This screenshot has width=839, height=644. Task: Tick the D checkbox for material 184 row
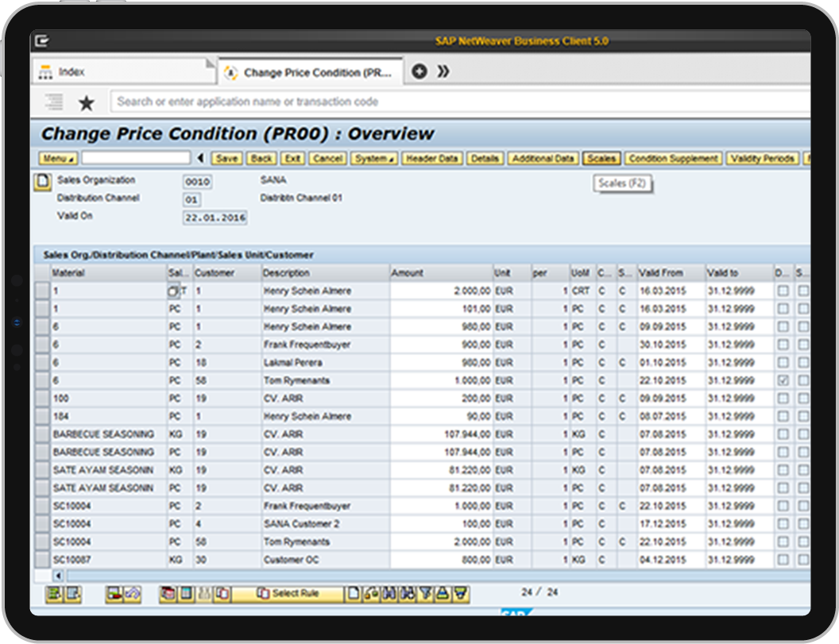coord(783,416)
